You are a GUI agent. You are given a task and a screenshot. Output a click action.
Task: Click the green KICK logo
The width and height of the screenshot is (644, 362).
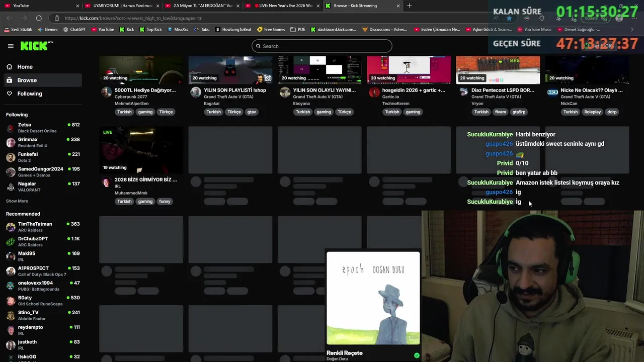point(36,46)
